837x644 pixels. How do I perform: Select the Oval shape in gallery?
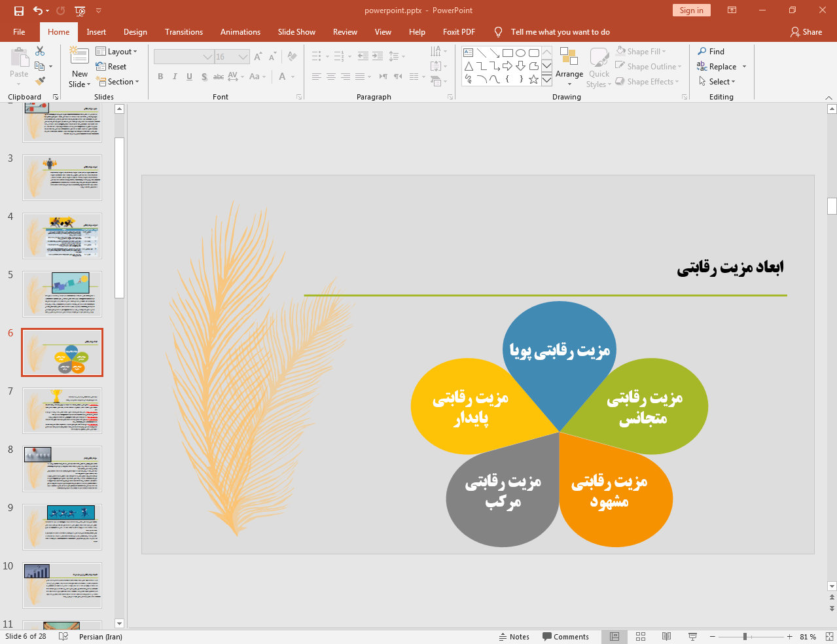(520, 53)
